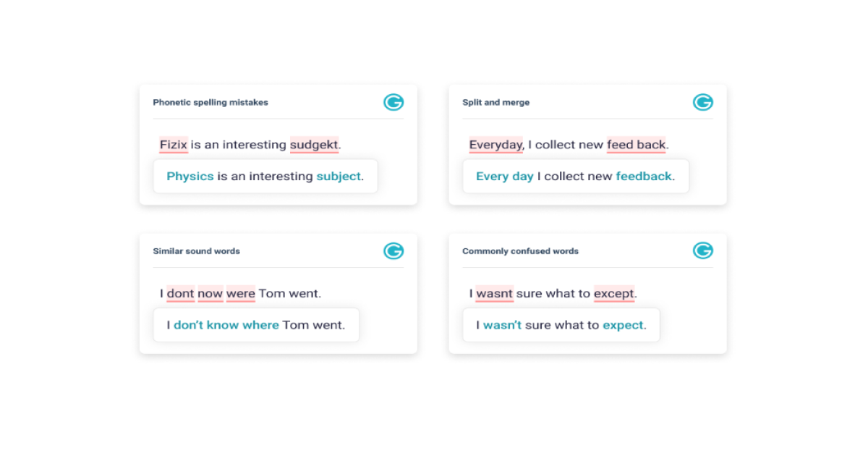Click the logo icon on Similar sound words card
Image resolution: width=868 pixels, height=456 pixels.
click(x=393, y=251)
